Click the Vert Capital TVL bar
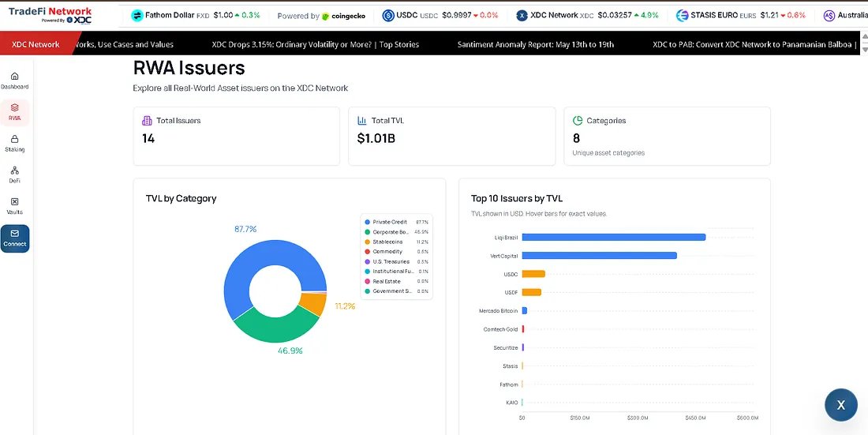Viewport: 868px width, 435px height. click(599, 256)
